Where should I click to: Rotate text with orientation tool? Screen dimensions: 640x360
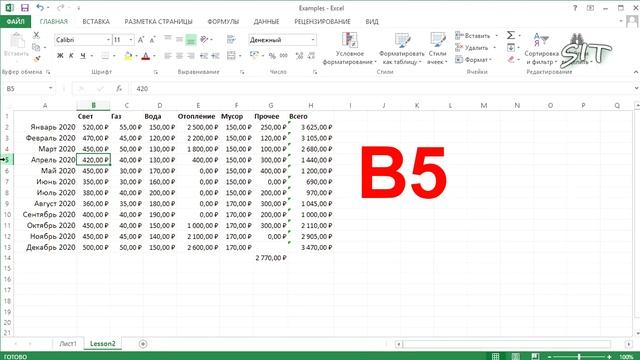(204, 39)
